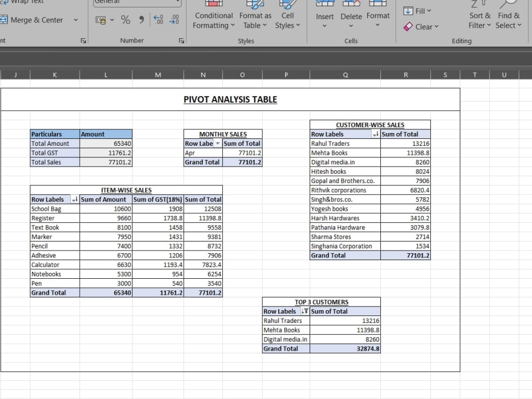
Task: Select MONTHLY SALES heading cell
Action: [223, 134]
